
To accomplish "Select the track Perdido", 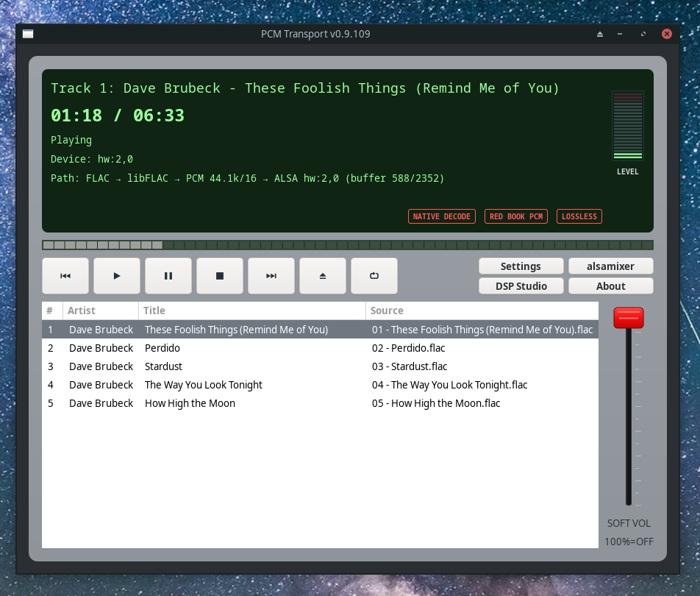I will click(162, 348).
